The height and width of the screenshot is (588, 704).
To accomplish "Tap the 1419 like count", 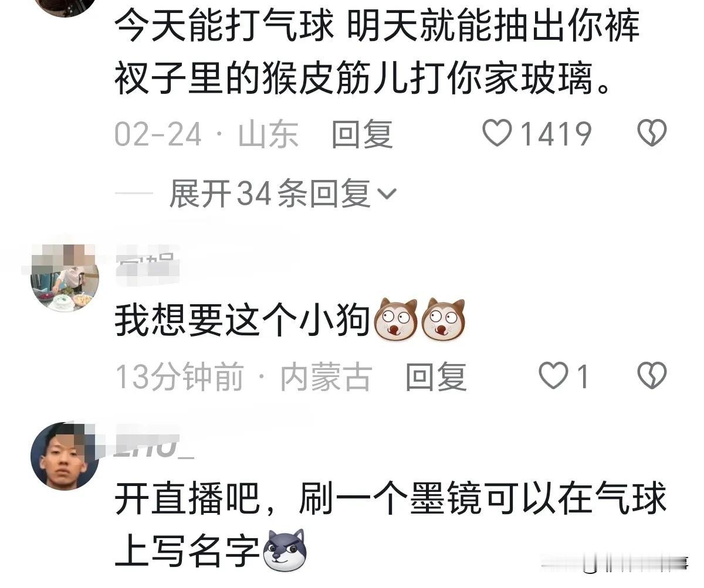I will (x=556, y=134).
